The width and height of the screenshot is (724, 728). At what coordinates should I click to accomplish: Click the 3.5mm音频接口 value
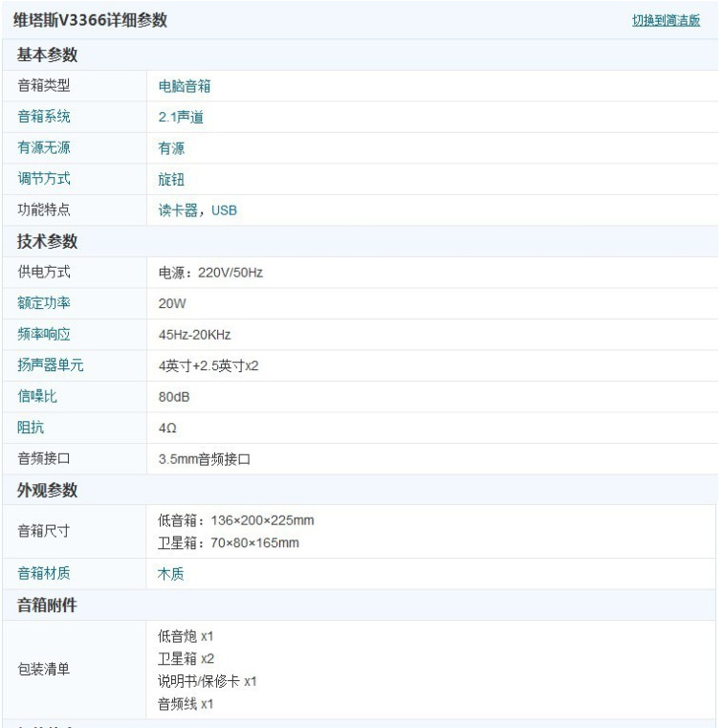tap(205, 459)
